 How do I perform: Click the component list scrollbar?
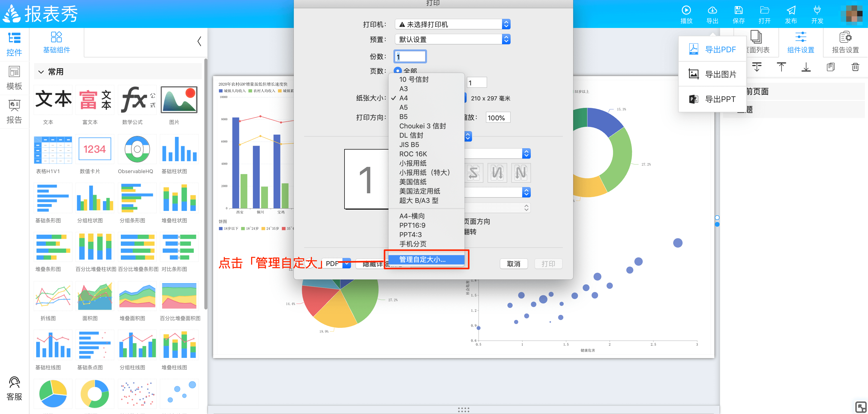(206, 184)
